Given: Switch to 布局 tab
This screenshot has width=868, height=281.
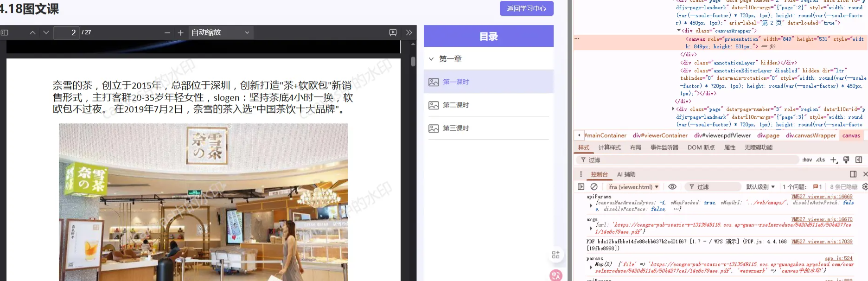Looking at the screenshot, I should (x=636, y=147).
